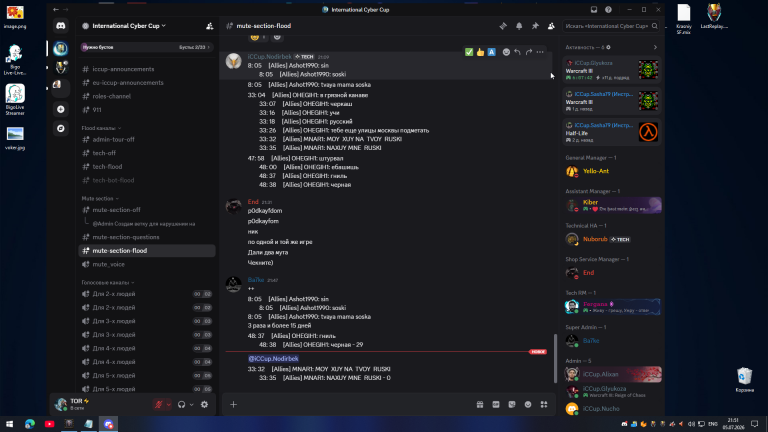Open invite members icon beside server name
Screen dimensions: 768x432
coord(210,26)
